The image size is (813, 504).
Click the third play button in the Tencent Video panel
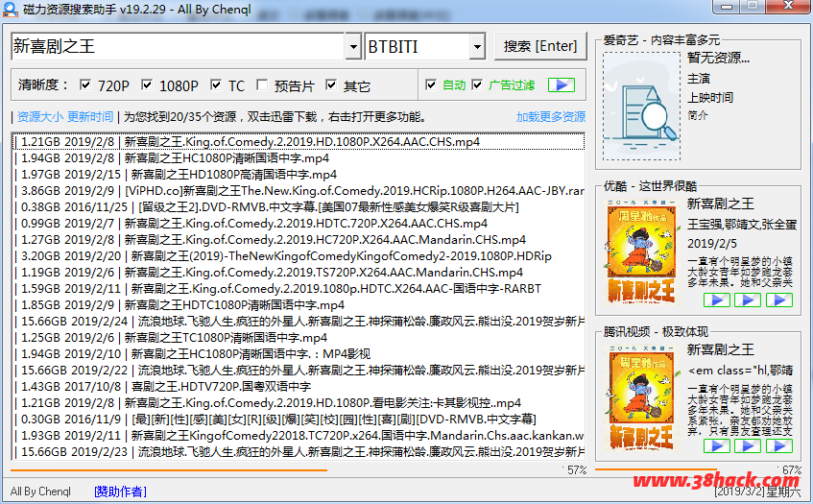click(779, 446)
